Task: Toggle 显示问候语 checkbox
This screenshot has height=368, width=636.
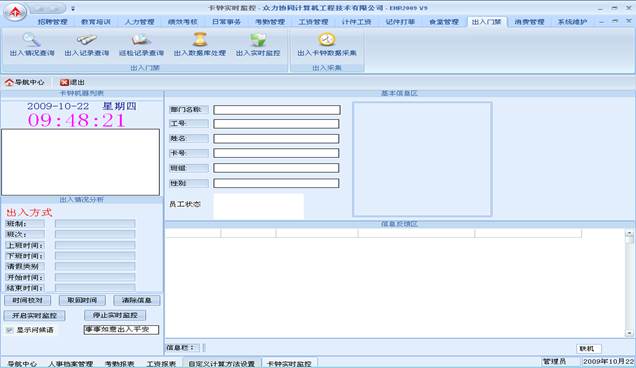Action: click(x=10, y=330)
